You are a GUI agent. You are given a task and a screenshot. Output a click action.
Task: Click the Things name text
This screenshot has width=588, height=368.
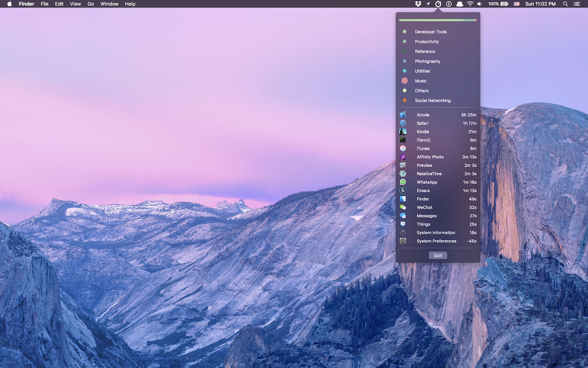(x=423, y=224)
